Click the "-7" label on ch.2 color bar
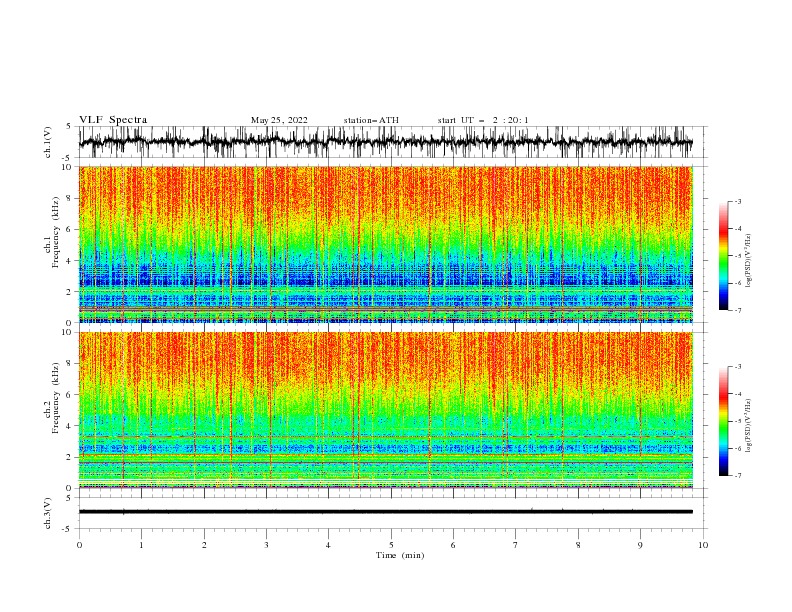 click(x=737, y=476)
